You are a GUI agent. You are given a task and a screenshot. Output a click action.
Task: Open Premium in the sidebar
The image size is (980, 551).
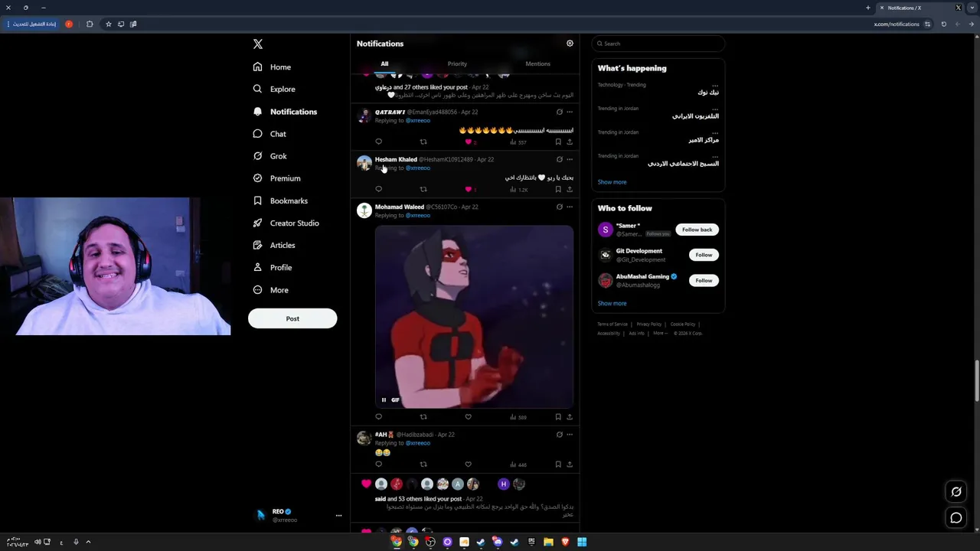pos(276,178)
